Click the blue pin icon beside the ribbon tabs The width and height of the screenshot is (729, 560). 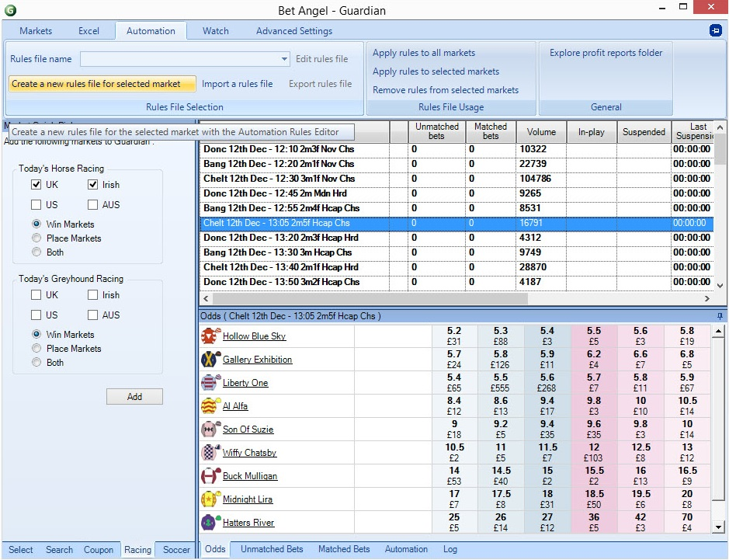[715, 31]
